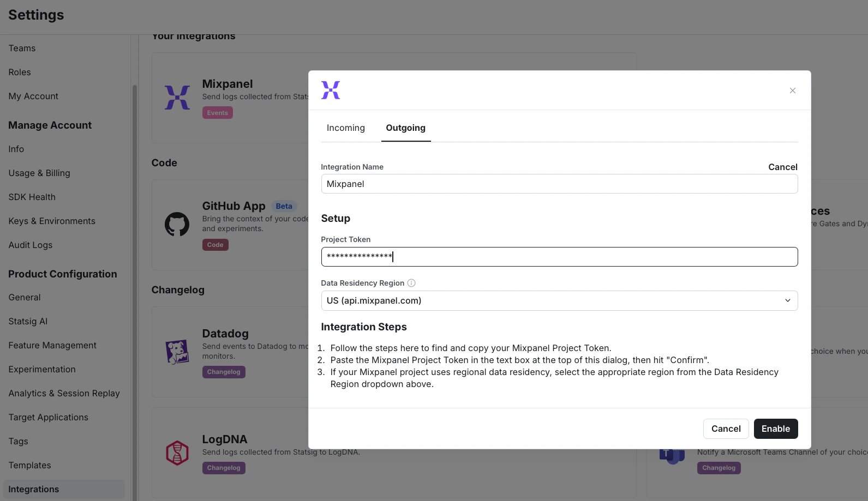Image resolution: width=868 pixels, height=501 pixels.
Task: Open General under Product Configuration
Action: [x=25, y=297]
